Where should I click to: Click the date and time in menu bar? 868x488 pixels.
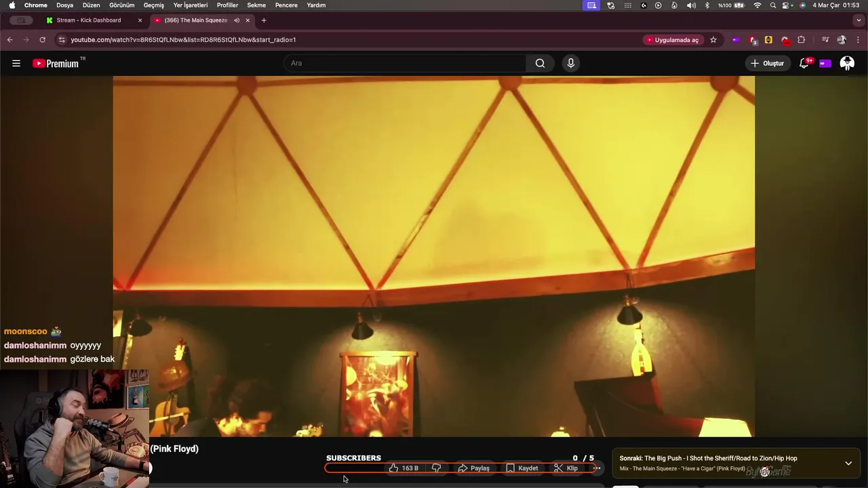(836, 5)
